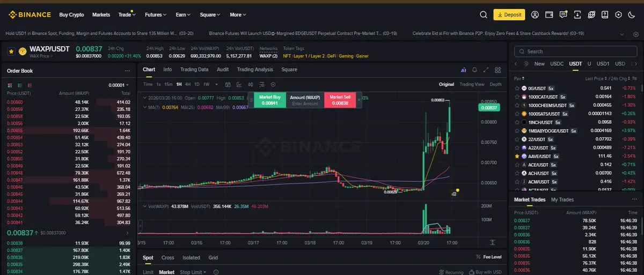Open the Trade dropdown menu

(x=127, y=14)
